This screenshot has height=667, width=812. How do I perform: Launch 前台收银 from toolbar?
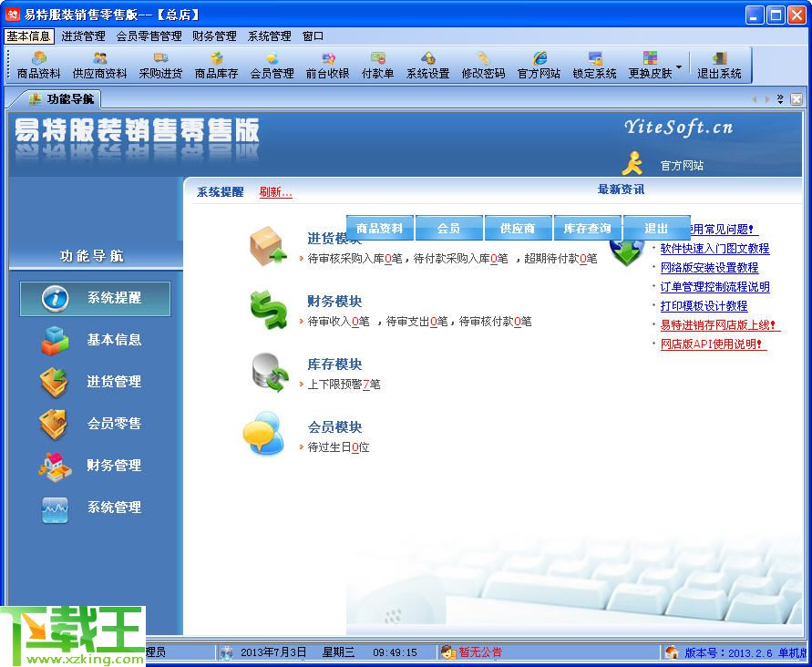(327, 66)
